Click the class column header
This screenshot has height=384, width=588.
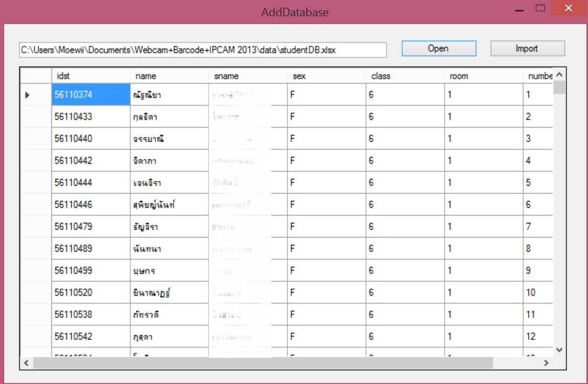405,76
